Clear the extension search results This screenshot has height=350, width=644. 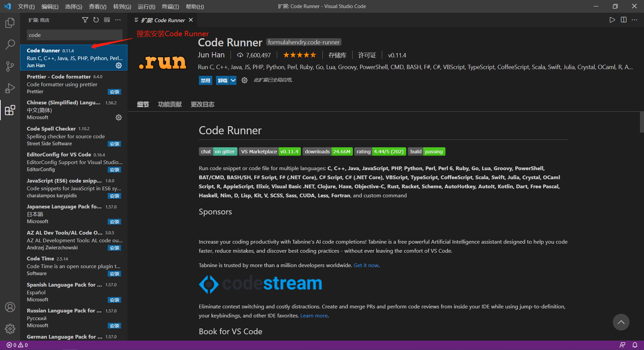[107, 20]
